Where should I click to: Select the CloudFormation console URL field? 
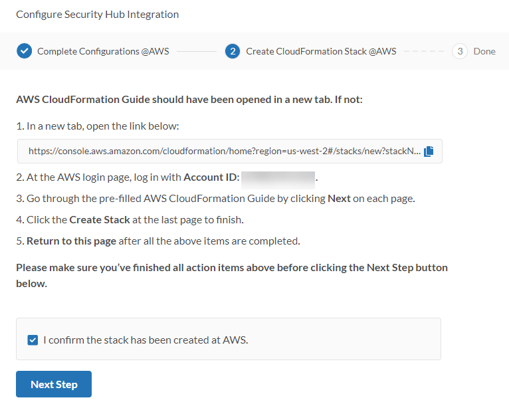pyautogui.click(x=223, y=152)
